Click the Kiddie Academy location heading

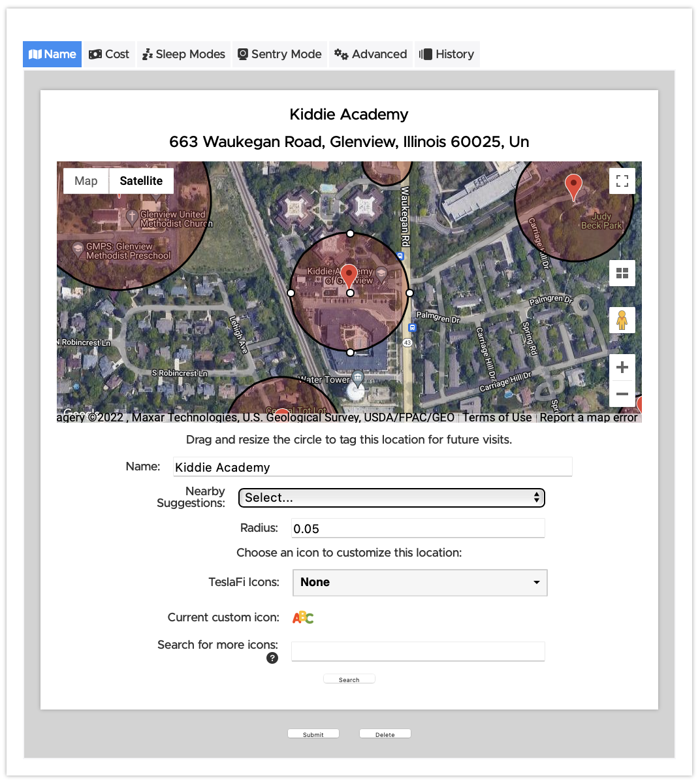pos(349,114)
